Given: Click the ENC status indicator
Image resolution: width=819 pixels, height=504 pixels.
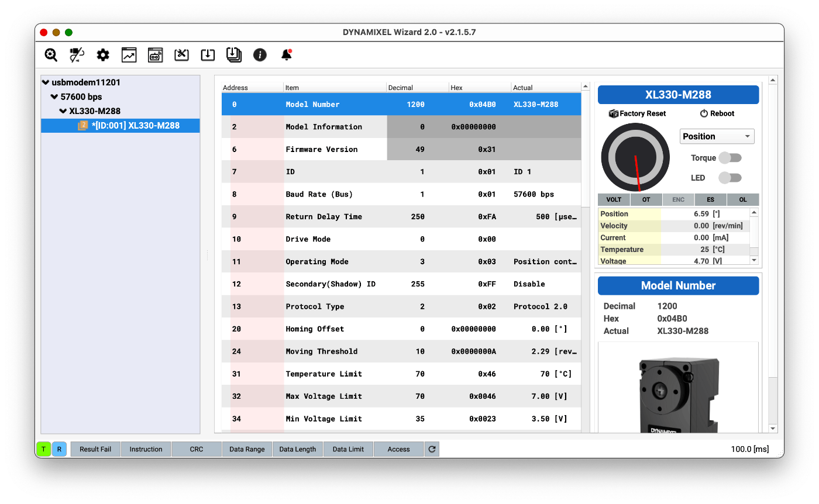Looking at the screenshot, I should [x=679, y=199].
